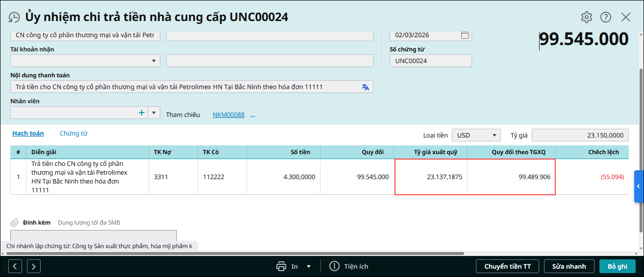Viewport: 644px width, 277px height.
Task: Click the Sửa nhanh button
Action: tap(569, 266)
